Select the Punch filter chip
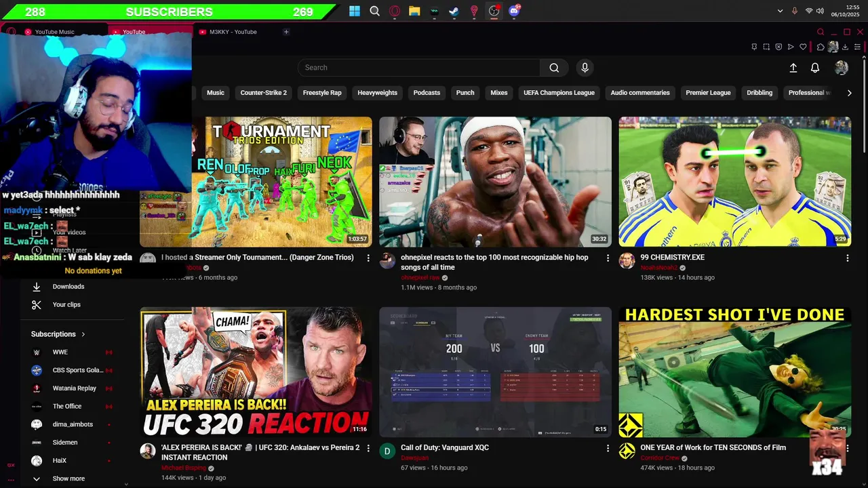The height and width of the screenshot is (488, 868). (465, 93)
